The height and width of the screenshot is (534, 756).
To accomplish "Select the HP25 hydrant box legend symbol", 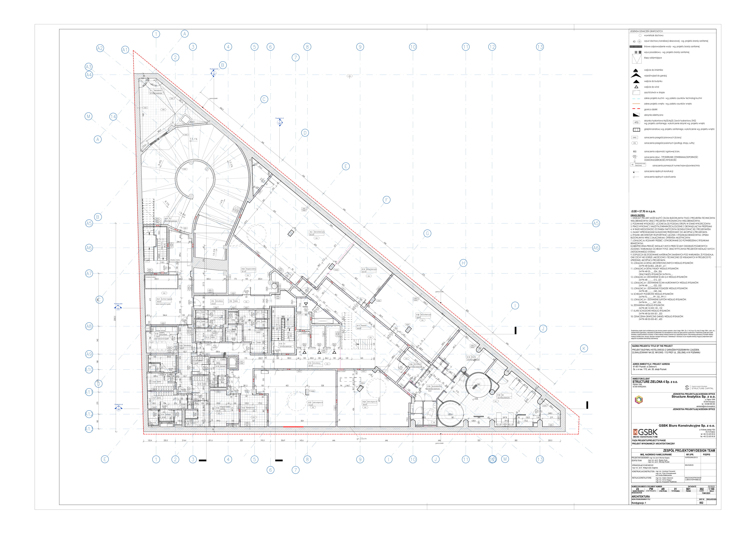I will point(636,122).
